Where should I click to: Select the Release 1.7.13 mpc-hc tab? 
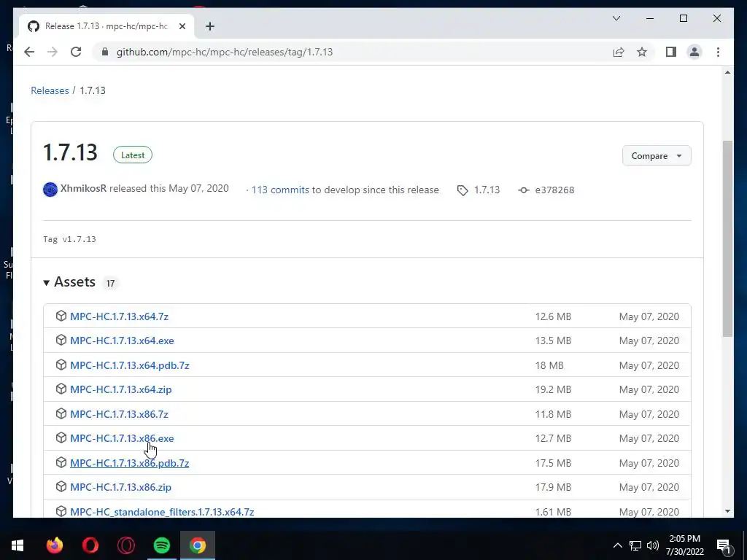click(x=107, y=26)
